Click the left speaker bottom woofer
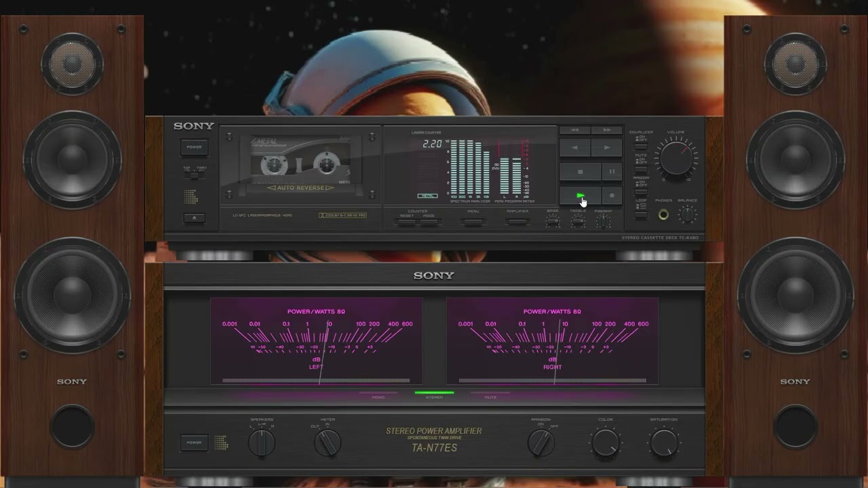The image size is (868, 488). (x=72, y=295)
